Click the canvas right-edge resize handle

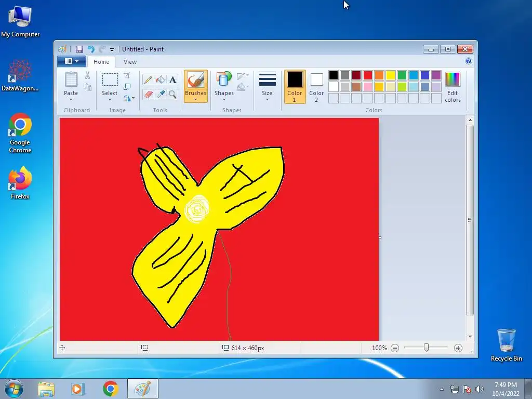[x=380, y=237]
